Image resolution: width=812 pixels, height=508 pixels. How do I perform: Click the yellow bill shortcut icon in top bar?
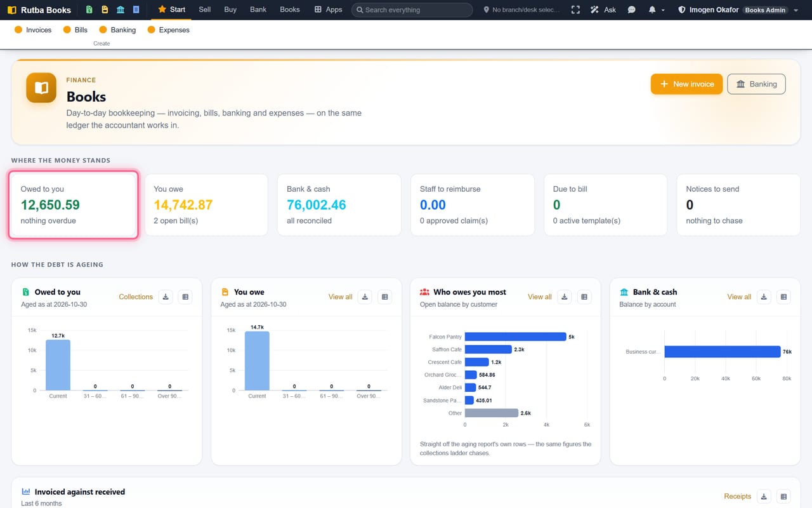[x=105, y=10]
